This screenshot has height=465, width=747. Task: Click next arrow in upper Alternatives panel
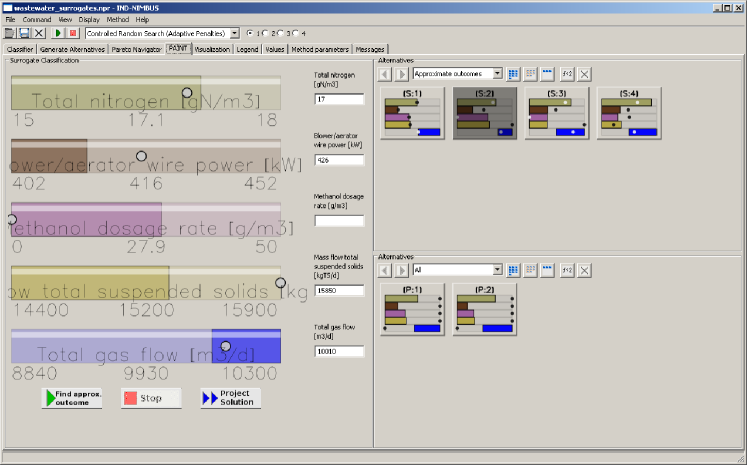pos(402,74)
